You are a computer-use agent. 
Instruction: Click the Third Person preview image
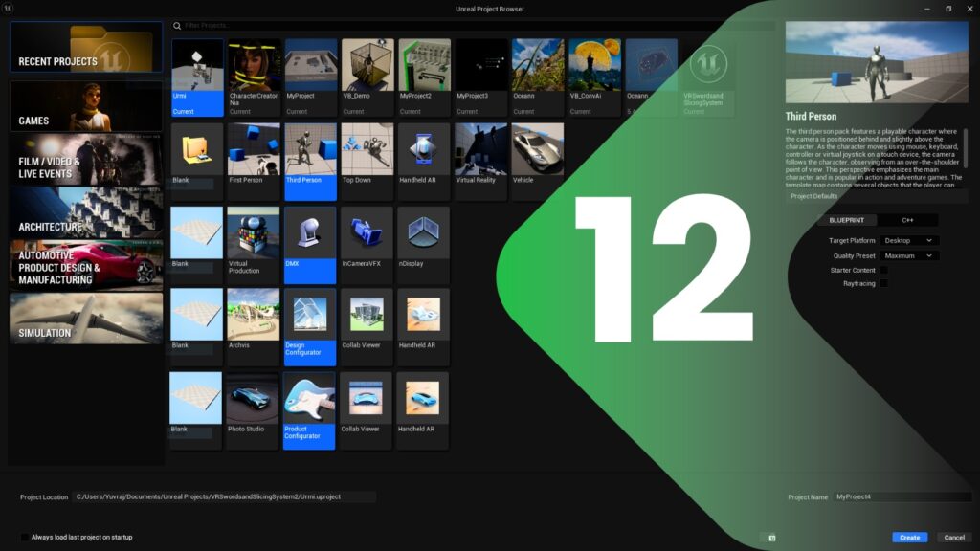[x=877, y=62]
